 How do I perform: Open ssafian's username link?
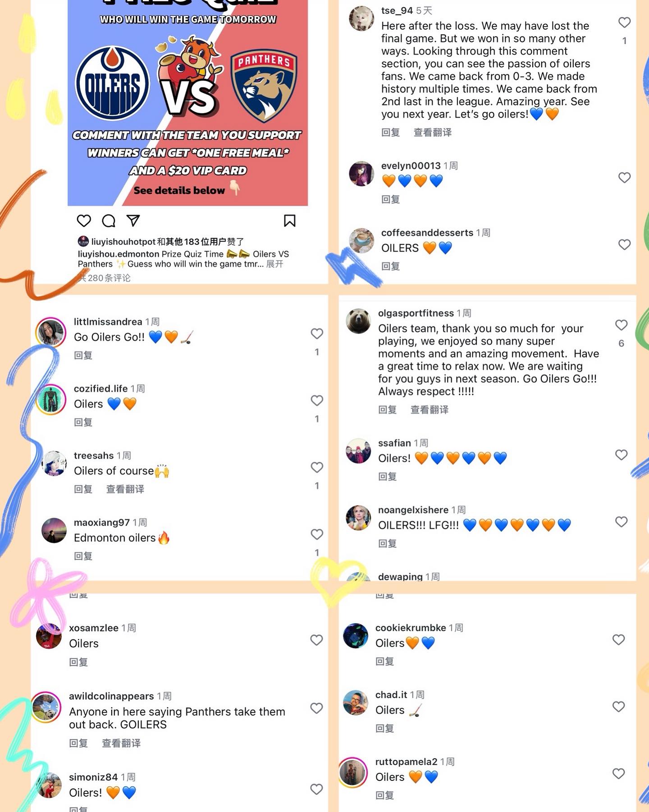click(x=394, y=443)
